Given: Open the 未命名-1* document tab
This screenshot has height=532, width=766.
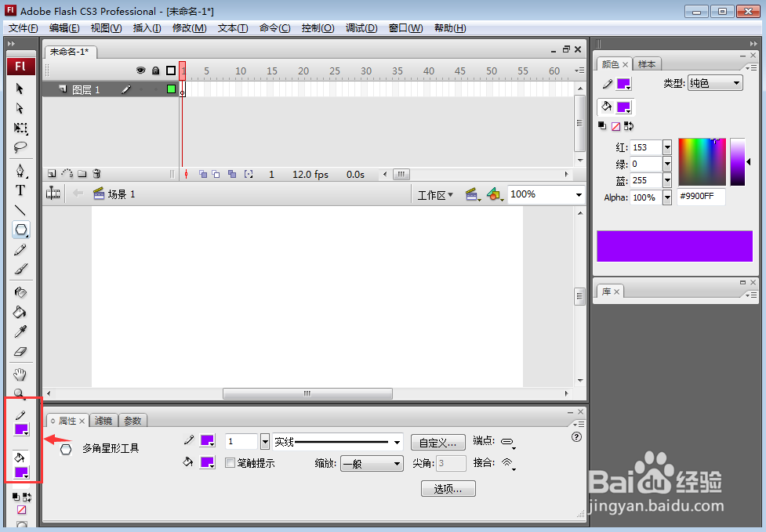Looking at the screenshot, I should pos(70,52).
